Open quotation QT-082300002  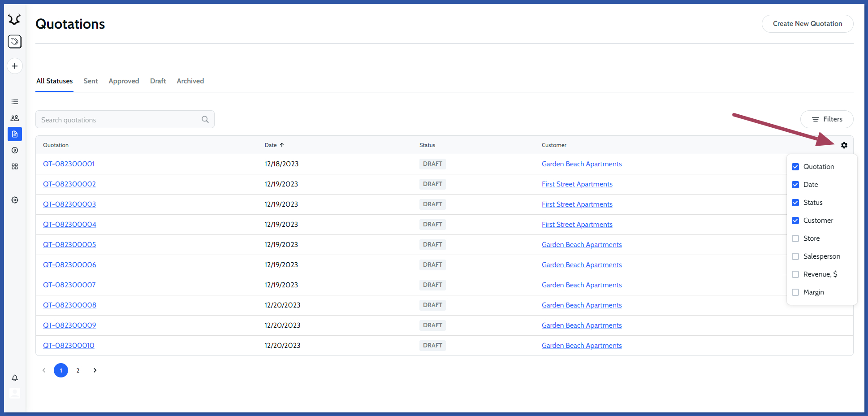point(69,184)
